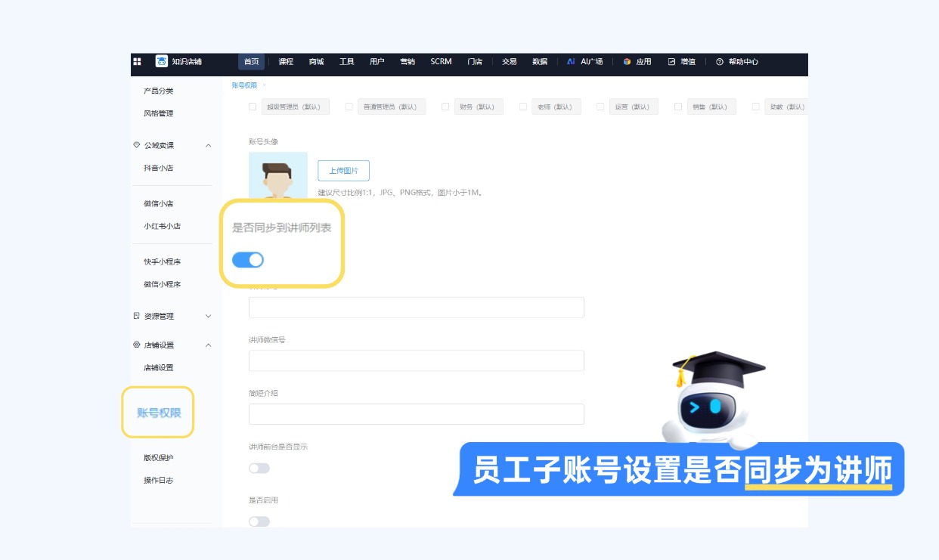Open 抖音小店 in the sidebar
The width and height of the screenshot is (939, 560).
click(x=159, y=168)
